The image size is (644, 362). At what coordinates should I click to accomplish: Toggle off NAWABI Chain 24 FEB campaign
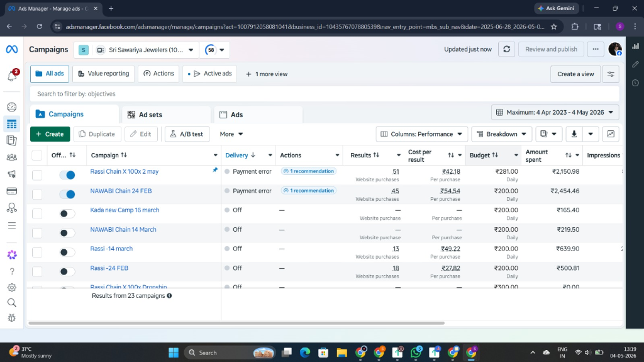point(67,194)
